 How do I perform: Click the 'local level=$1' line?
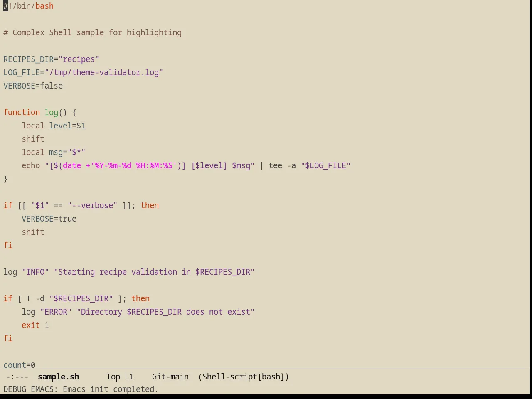coord(54,126)
